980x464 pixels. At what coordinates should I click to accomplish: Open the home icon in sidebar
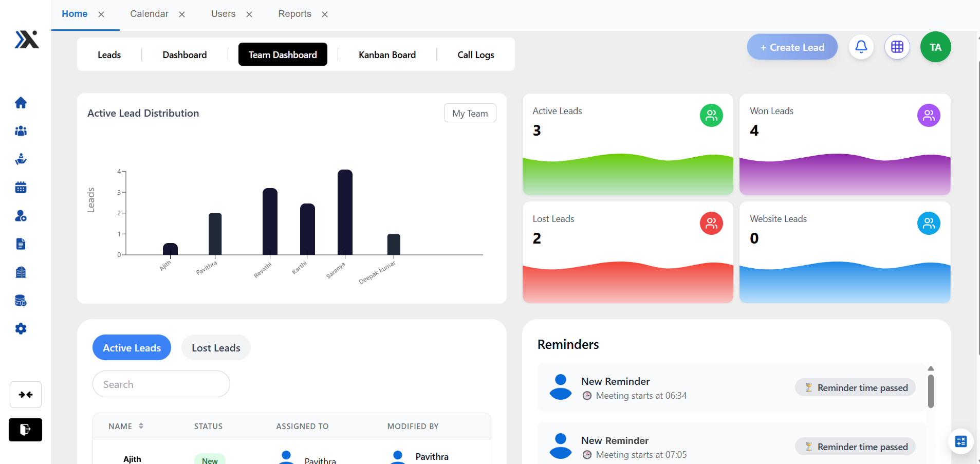pos(21,103)
